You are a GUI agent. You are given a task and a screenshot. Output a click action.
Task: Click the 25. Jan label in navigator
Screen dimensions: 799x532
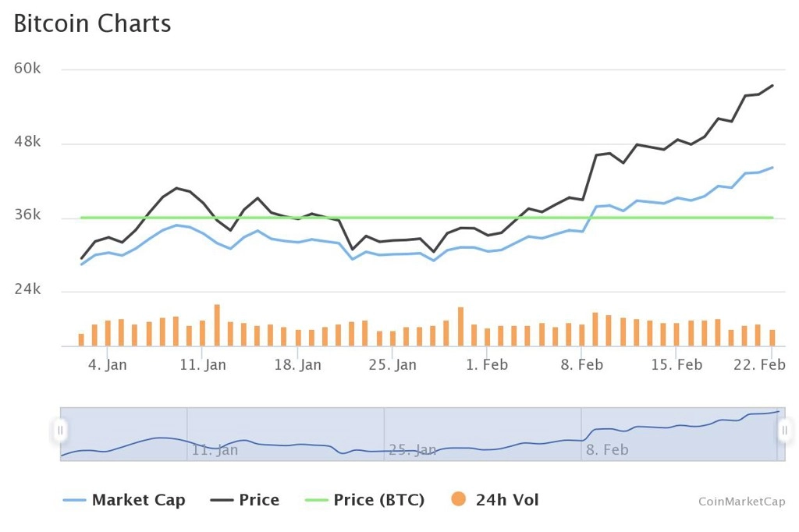pyautogui.click(x=412, y=449)
